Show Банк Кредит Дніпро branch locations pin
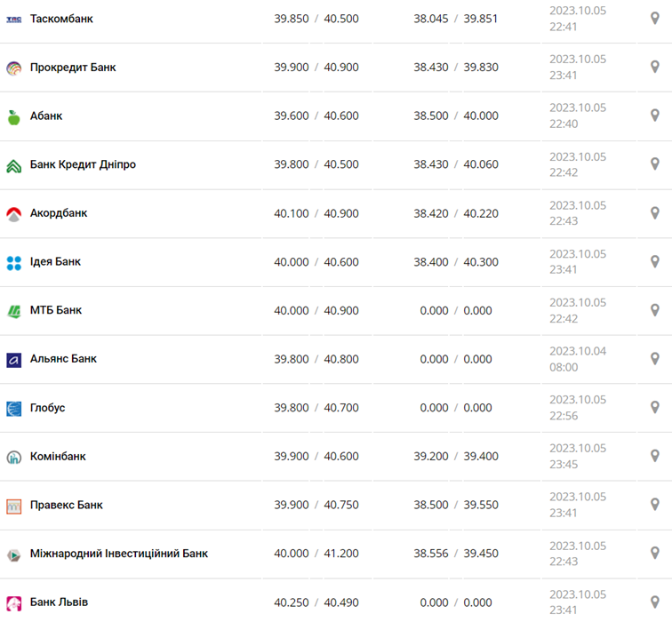 (655, 164)
